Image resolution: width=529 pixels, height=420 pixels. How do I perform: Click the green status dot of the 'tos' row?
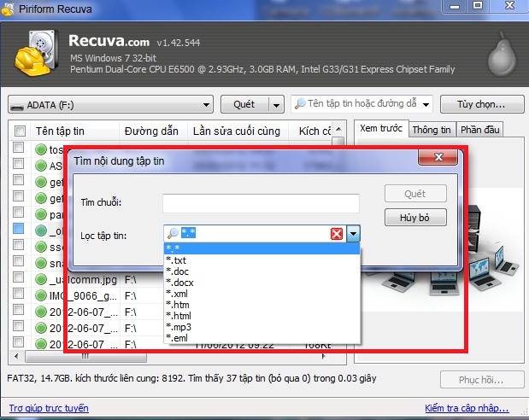pos(41,149)
